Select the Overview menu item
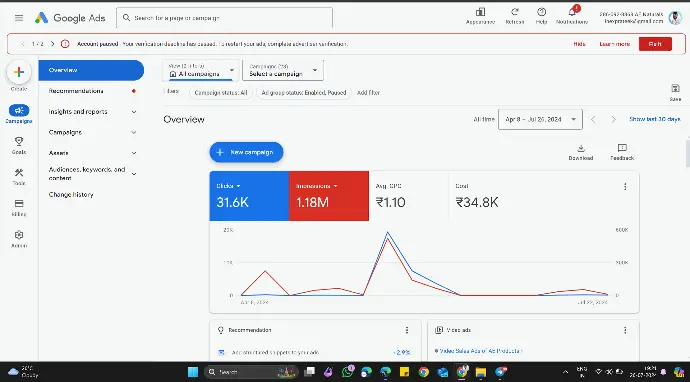 click(x=91, y=70)
